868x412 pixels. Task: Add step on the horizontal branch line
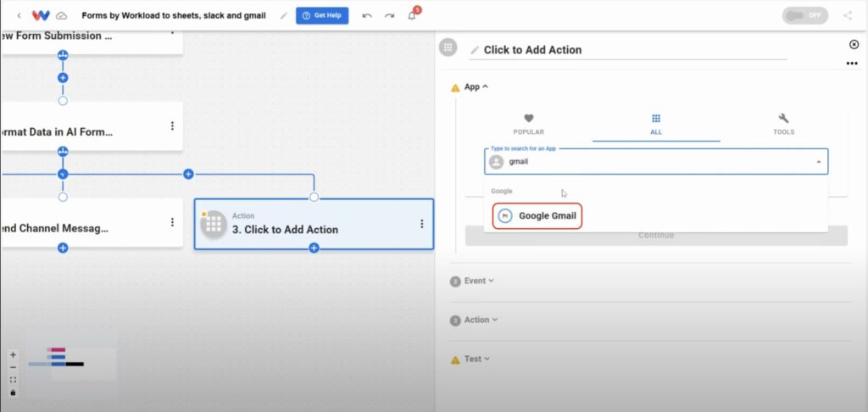[x=188, y=175]
